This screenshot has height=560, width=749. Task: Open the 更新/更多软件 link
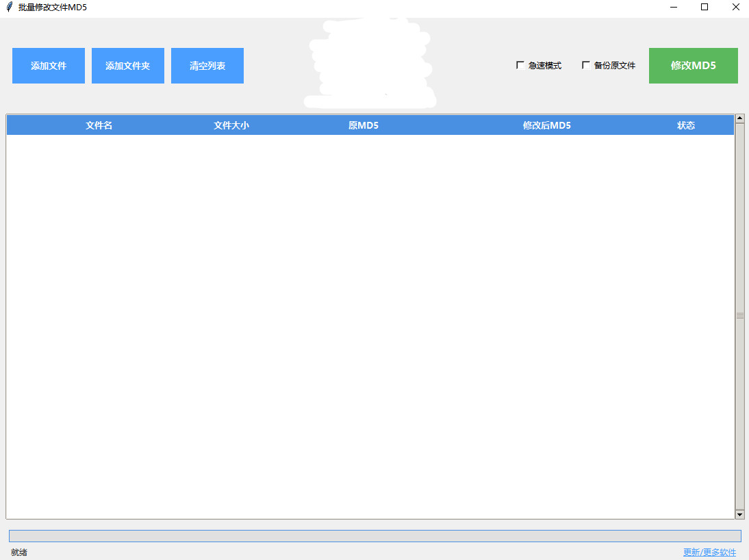(709, 552)
